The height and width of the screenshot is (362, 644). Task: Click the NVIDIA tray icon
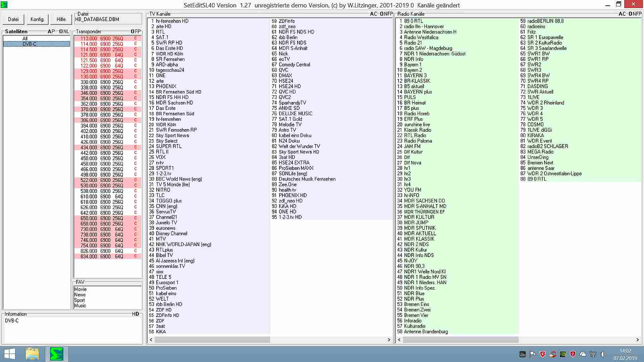point(563,354)
